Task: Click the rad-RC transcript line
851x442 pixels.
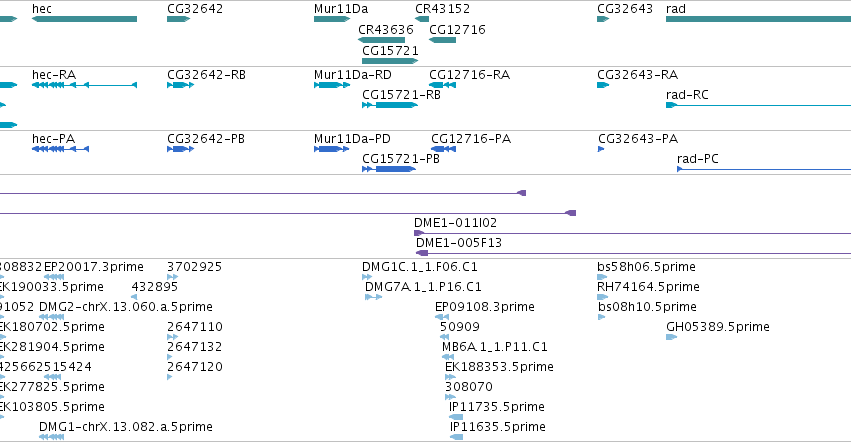Action: point(758,105)
